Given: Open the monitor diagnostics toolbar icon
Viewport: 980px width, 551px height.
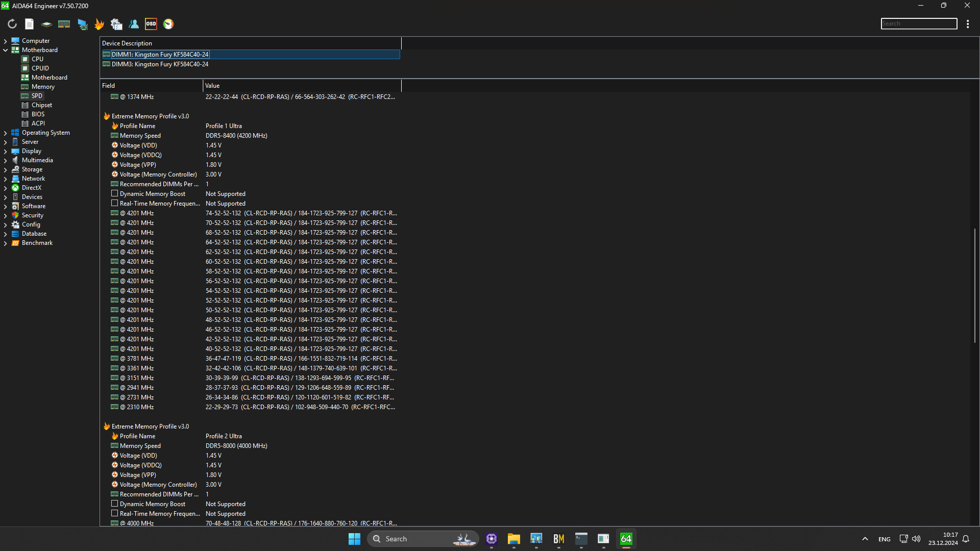Looking at the screenshot, I should point(82,24).
